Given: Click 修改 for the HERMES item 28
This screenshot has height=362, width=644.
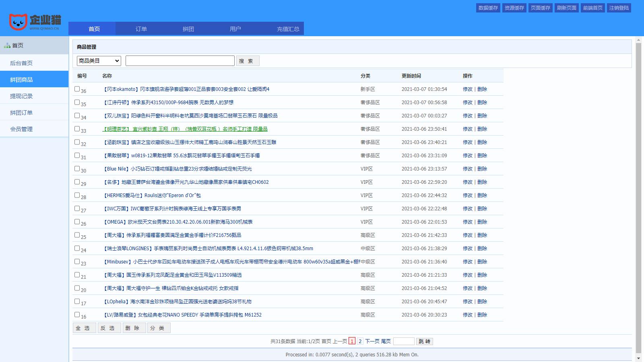Looking at the screenshot, I should click(467, 195).
